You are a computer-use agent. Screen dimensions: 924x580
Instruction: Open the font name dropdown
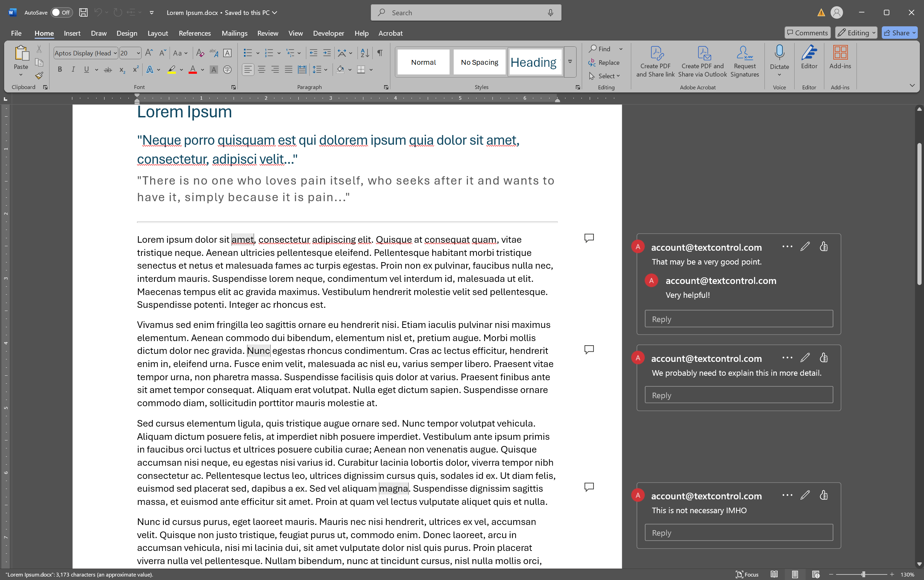click(x=115, y=53)
